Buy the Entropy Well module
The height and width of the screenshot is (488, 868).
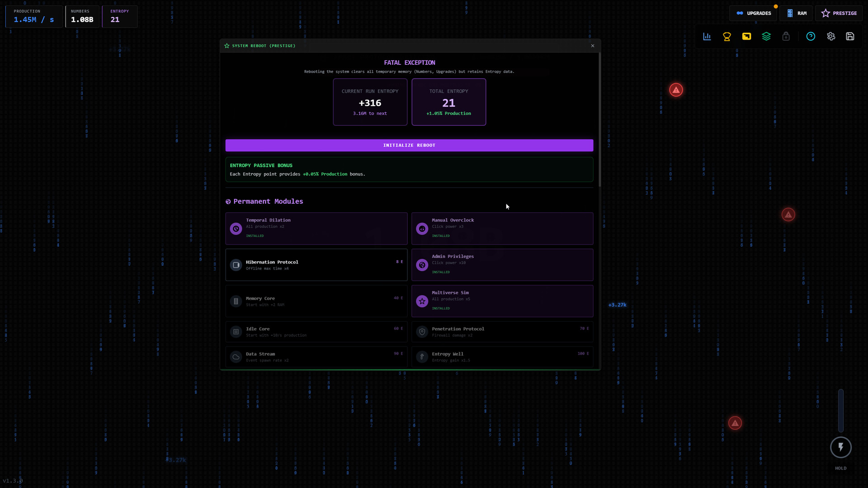[502, 357]
